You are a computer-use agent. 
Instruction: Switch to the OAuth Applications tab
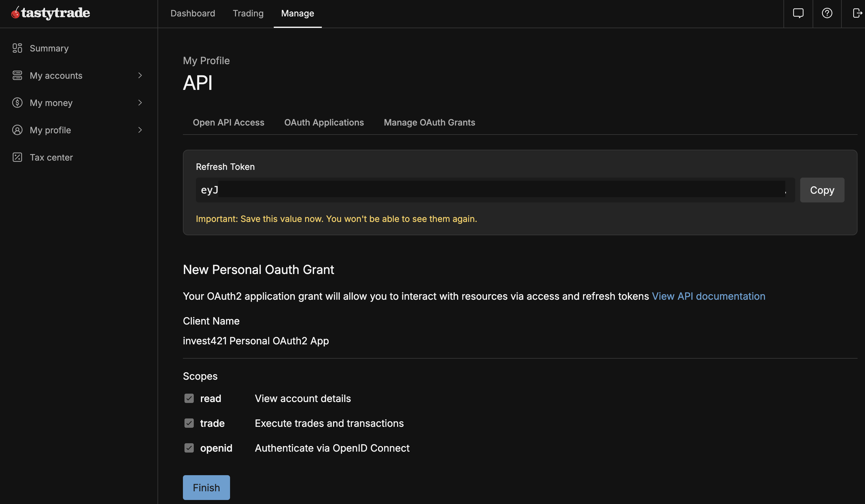[x=324, y=122]
